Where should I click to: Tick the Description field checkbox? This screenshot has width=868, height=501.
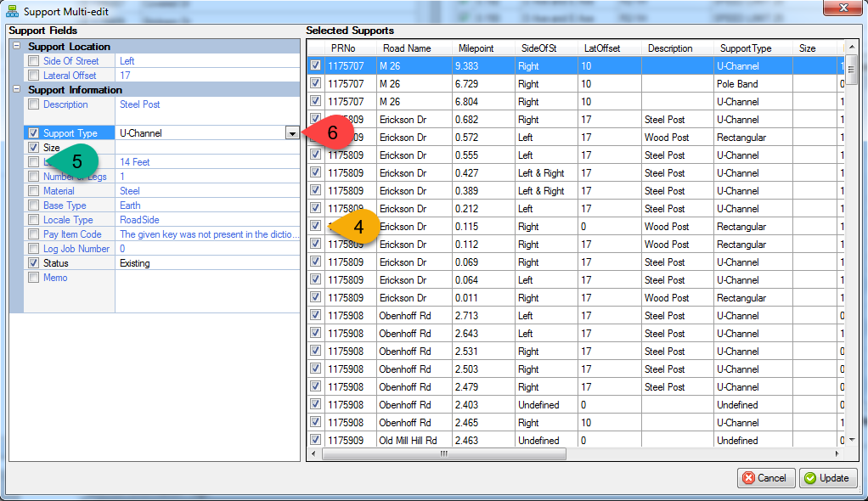tap(34, 104)
